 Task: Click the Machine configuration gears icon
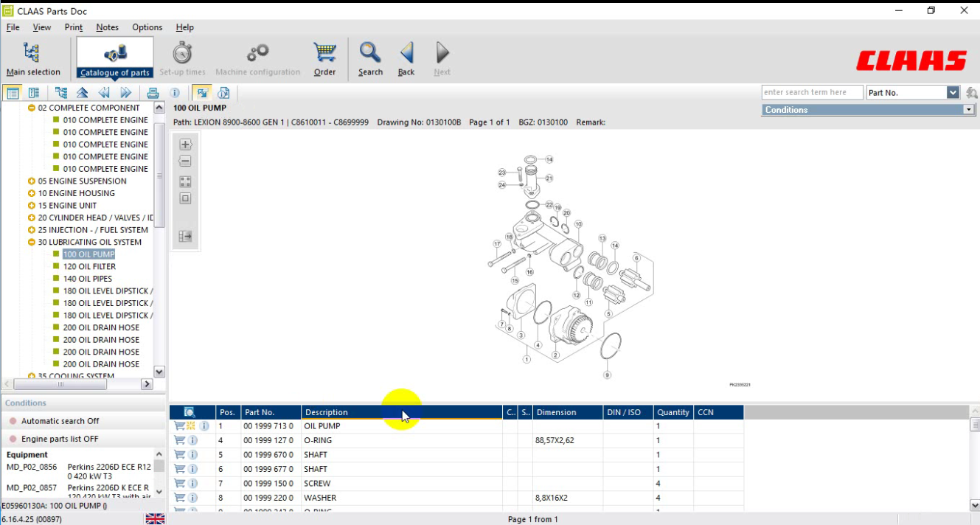257,53
